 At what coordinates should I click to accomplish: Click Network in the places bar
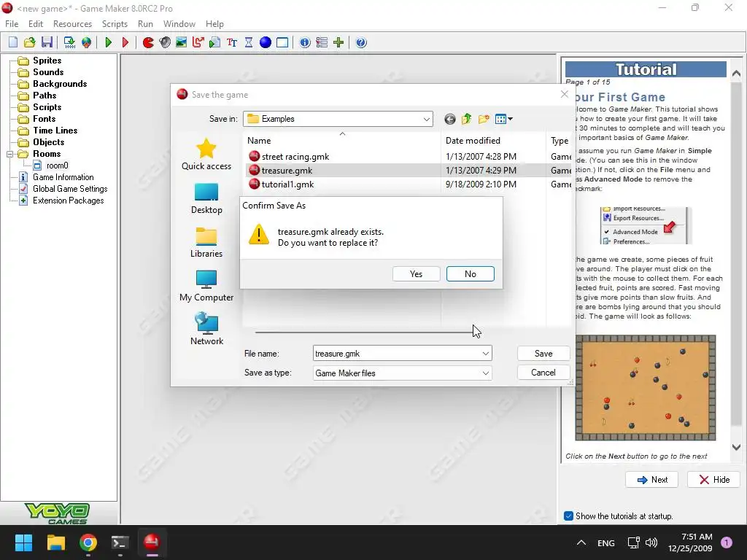[x=206, y=330]
